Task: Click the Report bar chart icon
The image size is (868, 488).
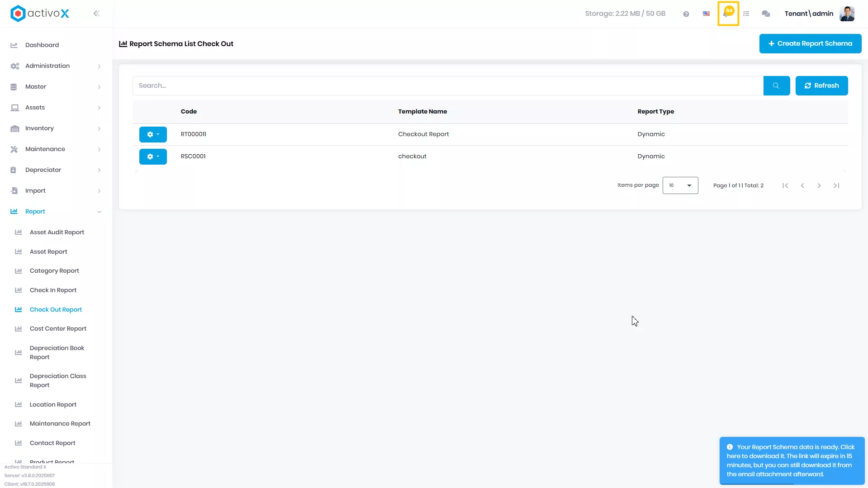Action: pyautogui.click(x=14, y=211)
